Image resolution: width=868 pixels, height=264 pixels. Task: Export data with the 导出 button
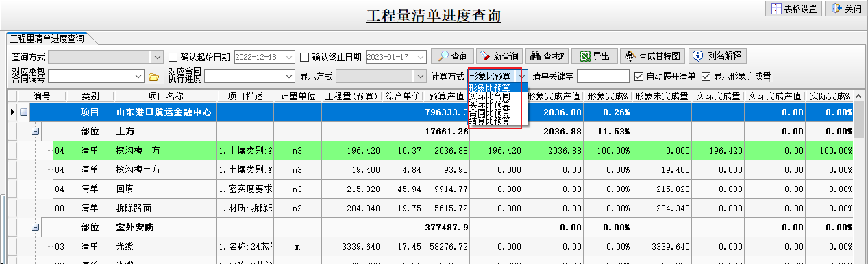point(594,56)
